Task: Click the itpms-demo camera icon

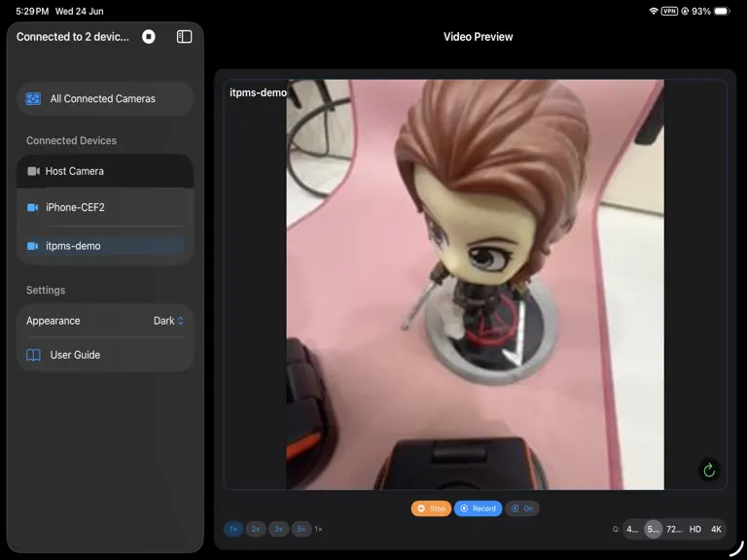Action: (x=32, y=246)
